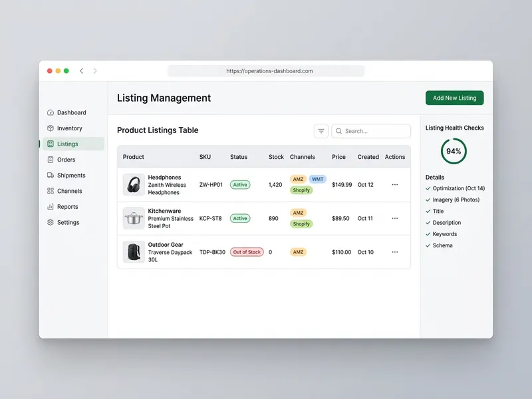This screenshot has width=532, height=399.
Task: Click the Add New Listing button
Action: [x=454, y=98]
